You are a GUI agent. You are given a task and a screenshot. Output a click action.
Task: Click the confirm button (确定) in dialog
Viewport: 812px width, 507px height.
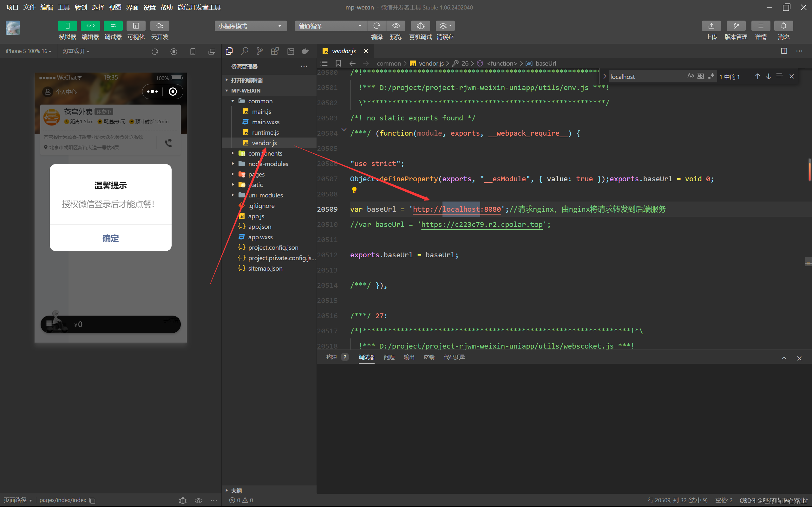110,238
